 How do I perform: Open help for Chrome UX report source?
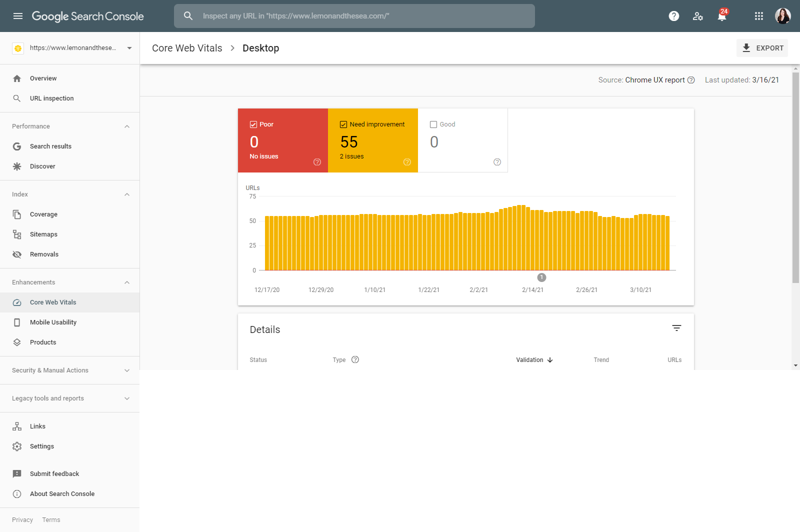(691, 80)
